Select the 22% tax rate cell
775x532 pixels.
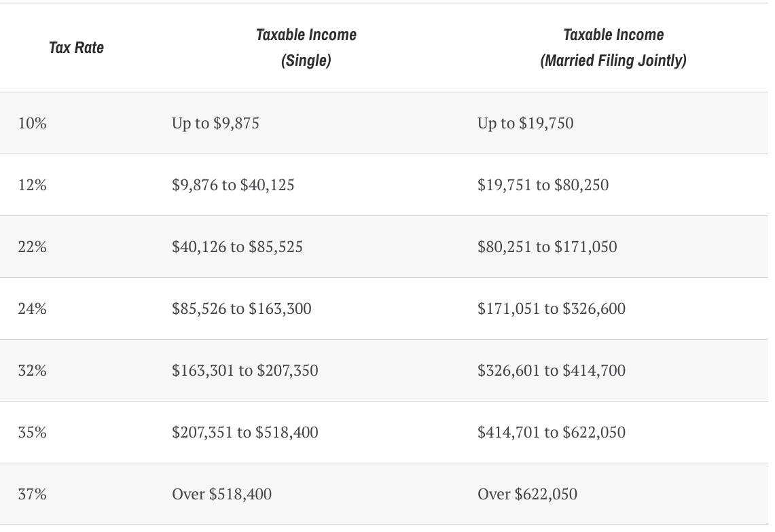pos(33,247)
